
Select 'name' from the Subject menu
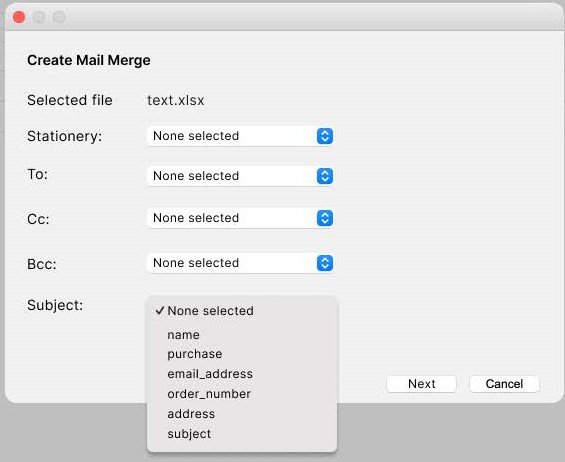click(242, 335)
